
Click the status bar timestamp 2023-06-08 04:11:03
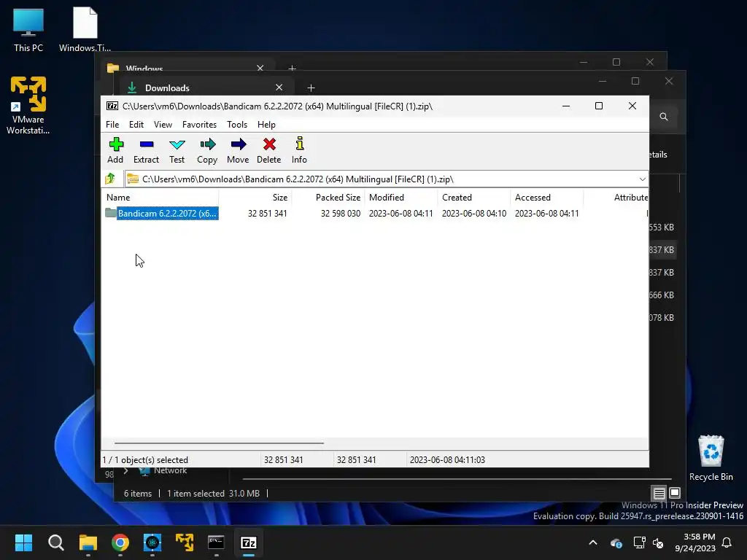point(447,460)
